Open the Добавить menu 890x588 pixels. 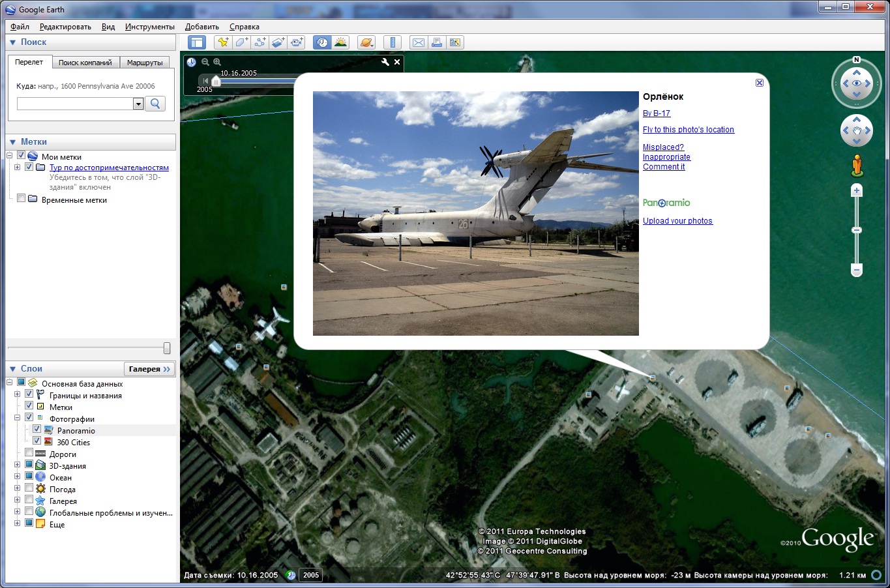[202, 27]
